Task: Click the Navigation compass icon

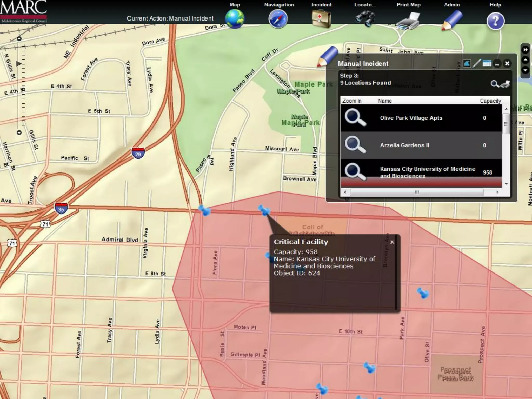Action: [278, 19]
